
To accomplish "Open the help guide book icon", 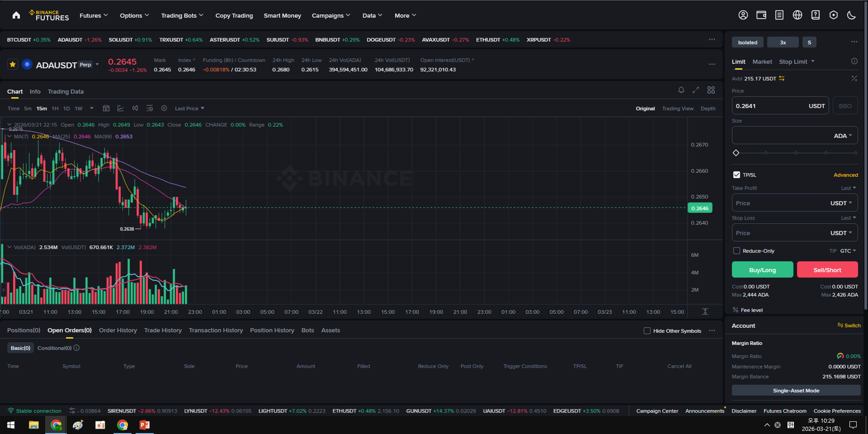I will [815, 15].
